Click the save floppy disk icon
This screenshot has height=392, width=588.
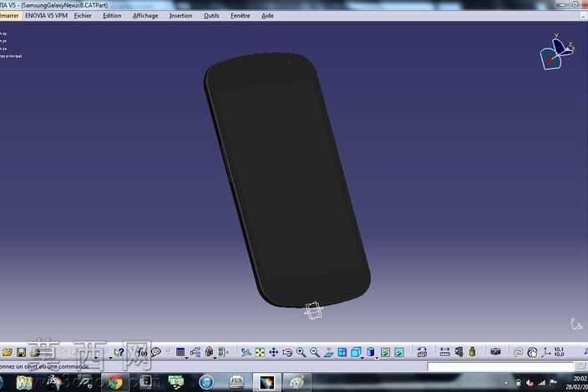pos(21,352)
